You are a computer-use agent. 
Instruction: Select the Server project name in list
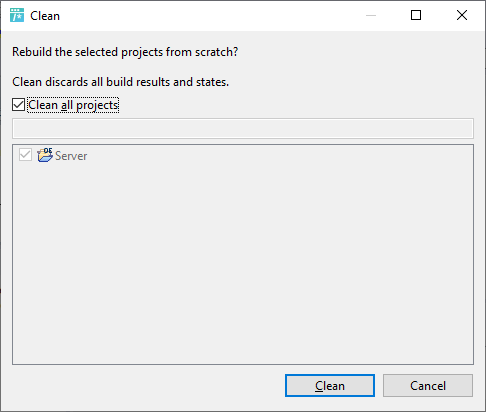pos(71,156)
